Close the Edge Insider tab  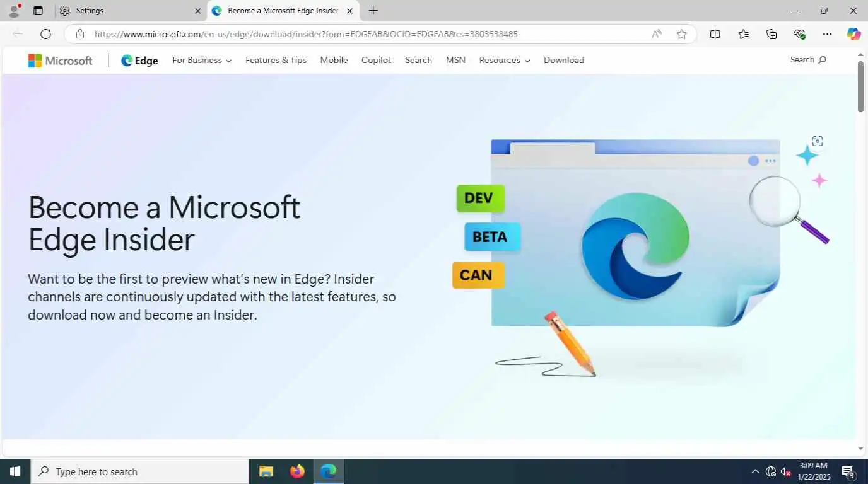(349, 11)
